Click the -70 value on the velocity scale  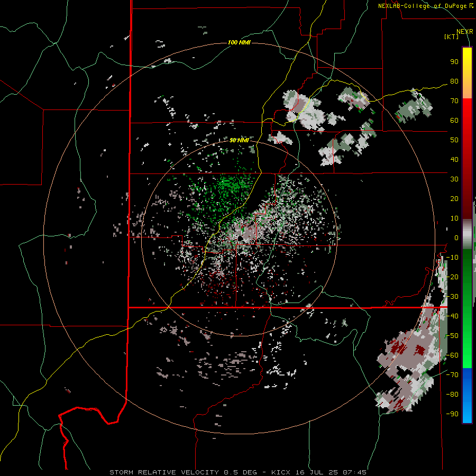coord(452,374)
